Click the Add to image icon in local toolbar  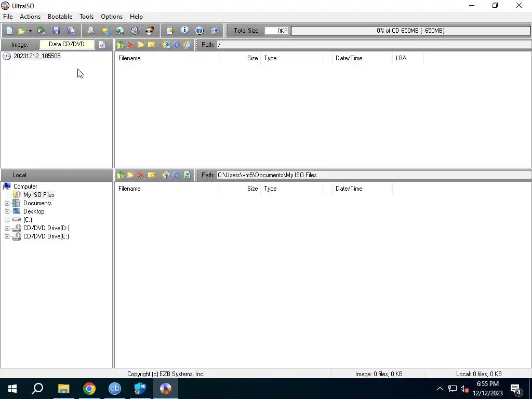click(166, 175)
